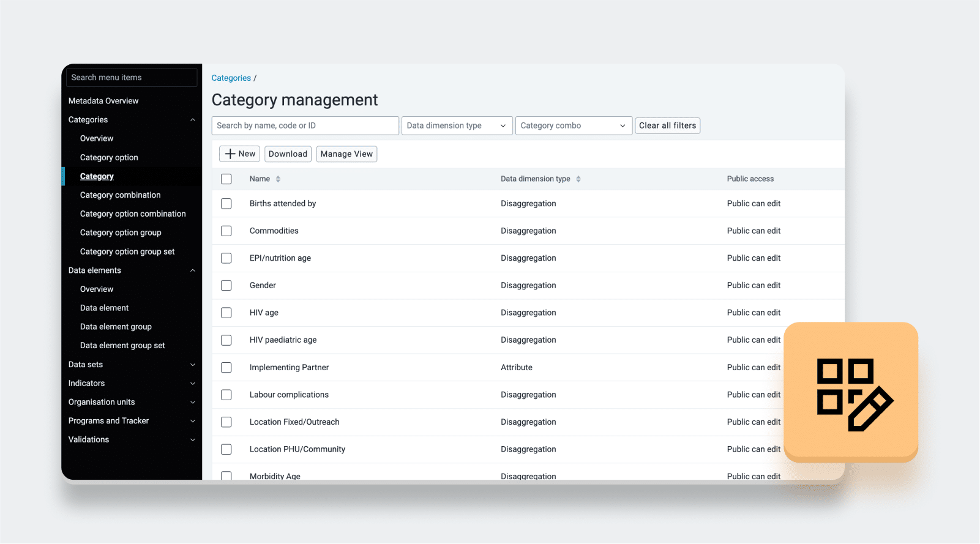Focus the Search by name, code or ID field
Viewport: 980px width, 544px height.
[305, 126]
